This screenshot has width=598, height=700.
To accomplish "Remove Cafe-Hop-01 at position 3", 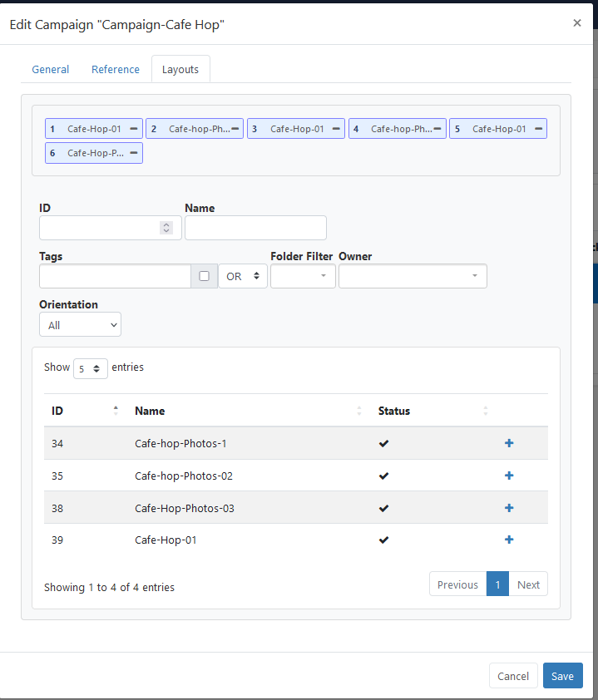I will coord(336,129).
